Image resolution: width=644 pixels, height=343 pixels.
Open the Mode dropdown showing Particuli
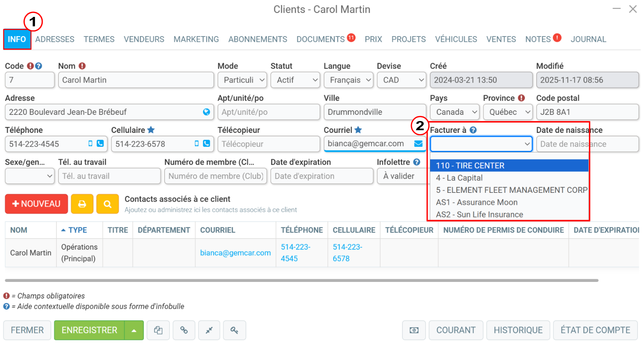(242, 80)
